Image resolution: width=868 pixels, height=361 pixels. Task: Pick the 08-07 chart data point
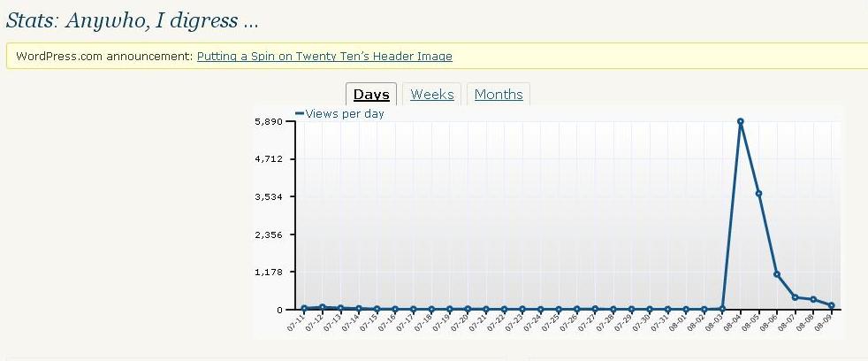[x=796, y=297]
